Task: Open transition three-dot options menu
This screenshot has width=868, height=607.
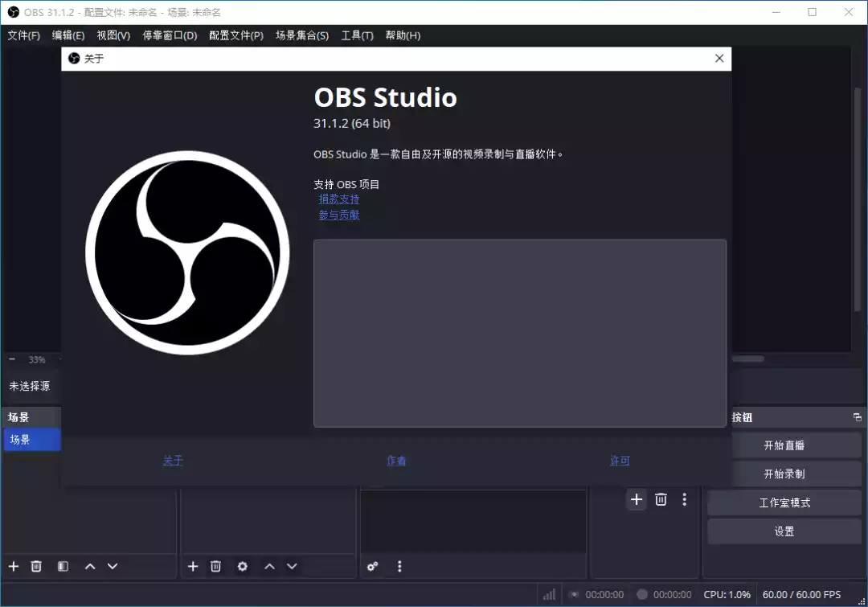Action: tap(685, 499)
